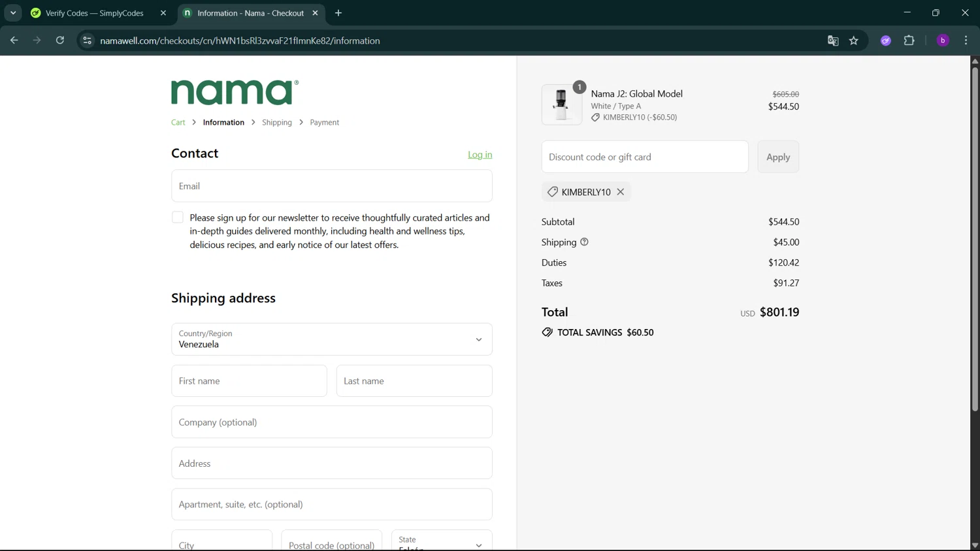This screenshot has width=980, height=551.
Task: Restore down the browser window
Action: (936, 13)
